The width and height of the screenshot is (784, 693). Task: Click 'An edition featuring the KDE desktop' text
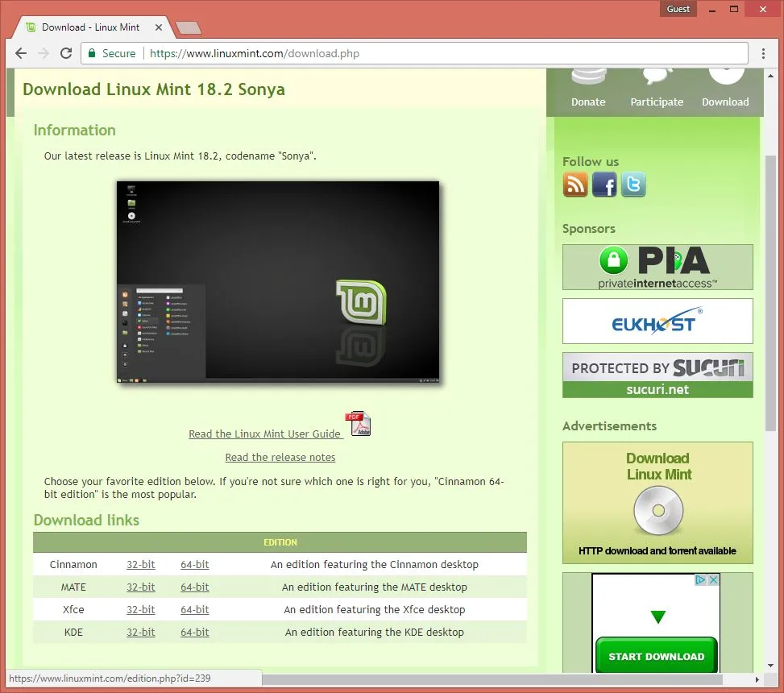tap(374, 632)
